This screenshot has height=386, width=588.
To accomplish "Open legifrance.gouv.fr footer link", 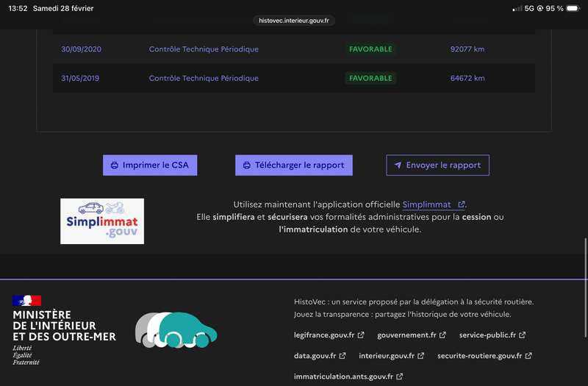I will click(329, 335).
